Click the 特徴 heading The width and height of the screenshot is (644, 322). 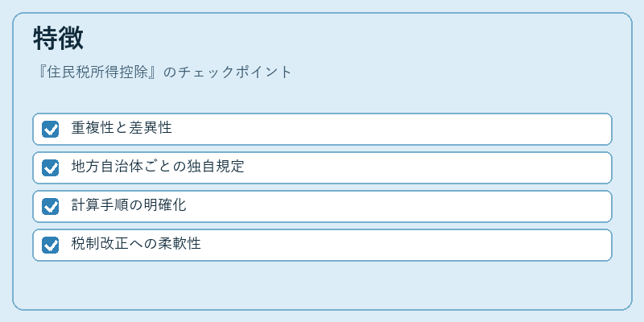pos(58,39)
